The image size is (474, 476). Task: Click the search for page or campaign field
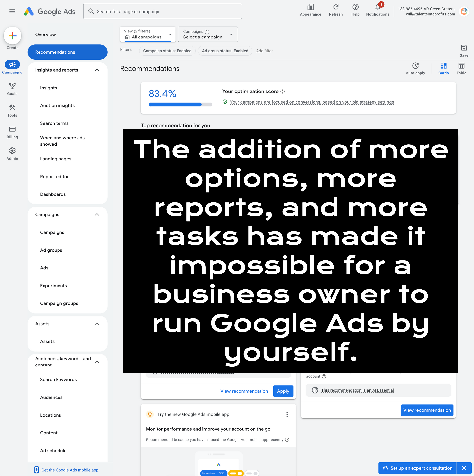[163, 11]
